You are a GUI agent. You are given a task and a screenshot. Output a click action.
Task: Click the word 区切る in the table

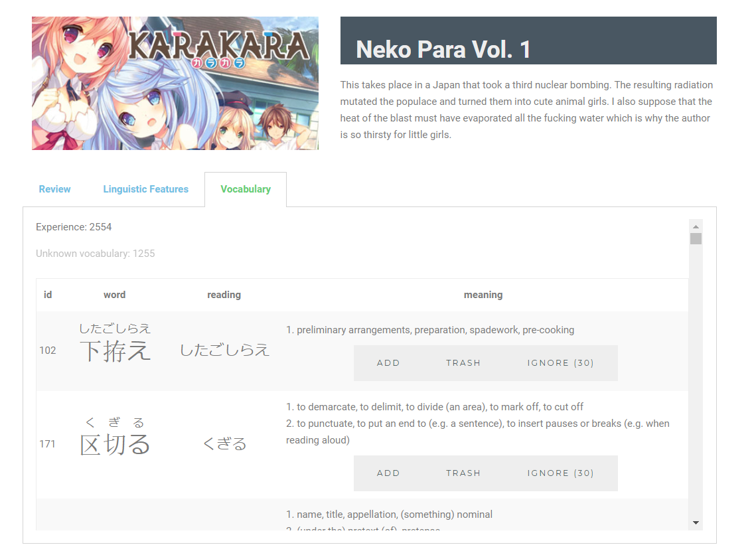(115, 444)
